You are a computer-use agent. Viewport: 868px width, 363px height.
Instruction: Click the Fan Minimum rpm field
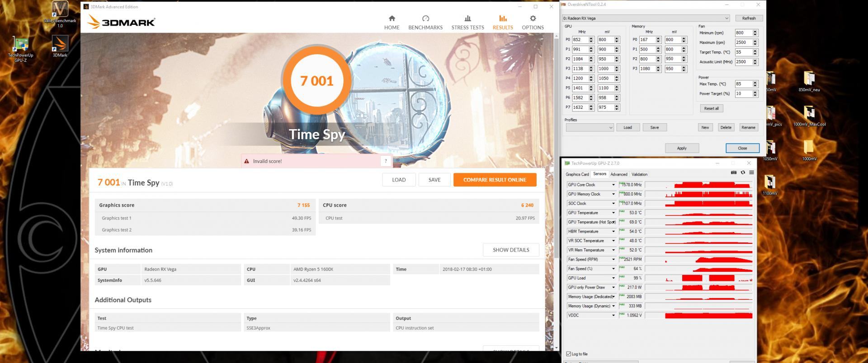coord(743,33)
